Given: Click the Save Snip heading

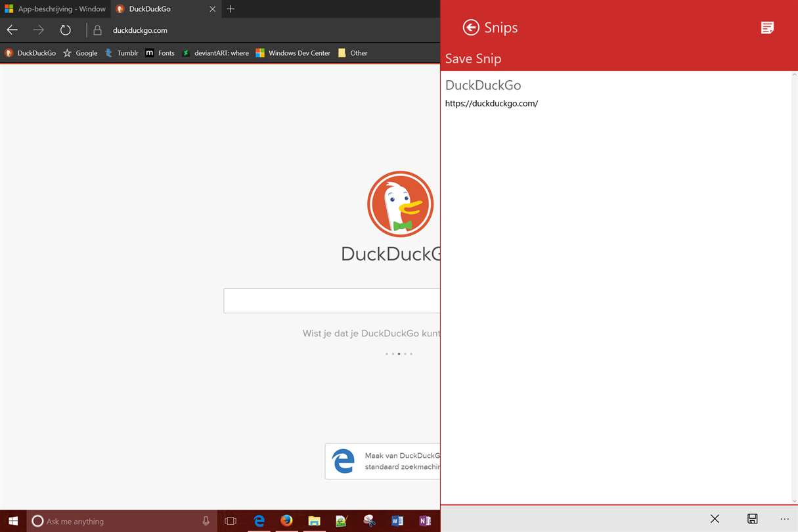Looking at the screenshot, I should (x=473, y=58).
